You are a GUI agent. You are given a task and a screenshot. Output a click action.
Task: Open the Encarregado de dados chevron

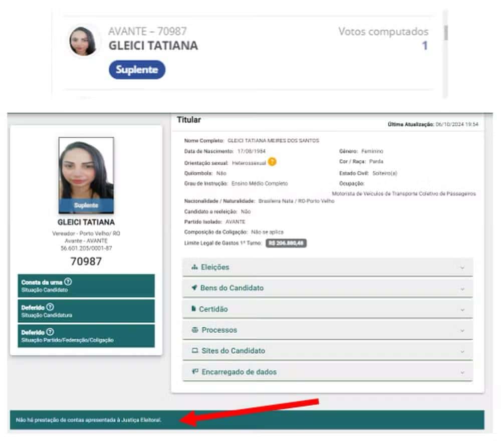[x=462, y=373]
